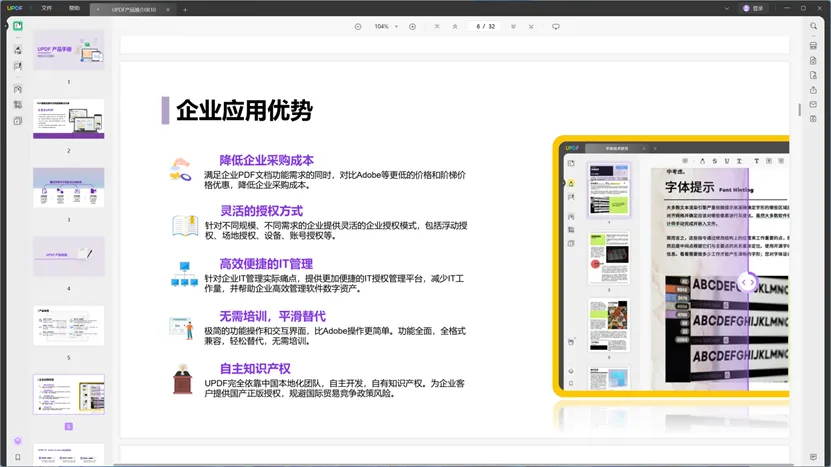The height and width of the screenshot is (467, 831).
Task: Click heading 无需培训，平滑替代
Action: (272, 316)
